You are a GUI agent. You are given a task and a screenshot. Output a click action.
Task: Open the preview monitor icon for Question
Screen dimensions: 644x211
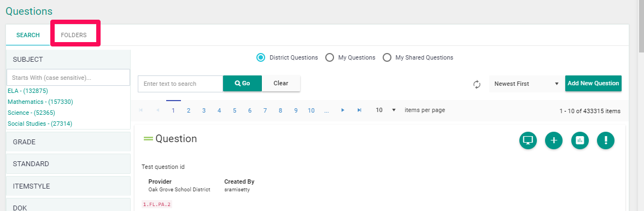528,140
